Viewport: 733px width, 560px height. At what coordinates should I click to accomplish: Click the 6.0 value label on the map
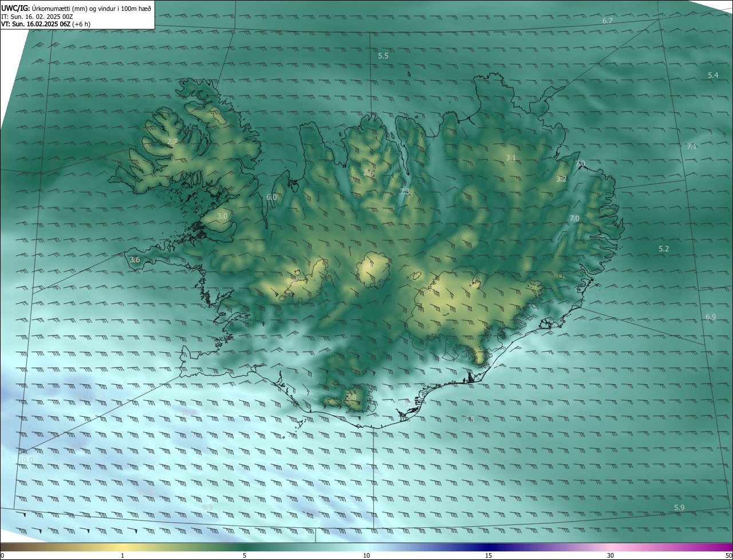coord(271,197)
